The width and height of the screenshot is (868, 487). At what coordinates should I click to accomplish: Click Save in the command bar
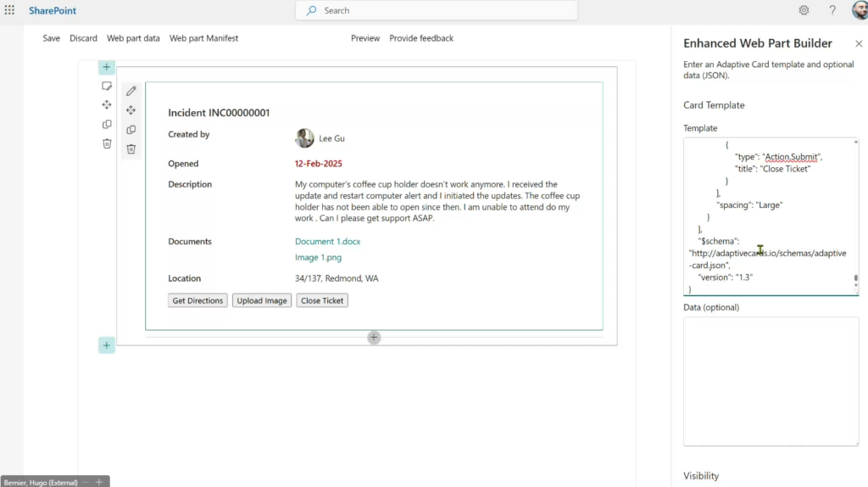(52, 38)
